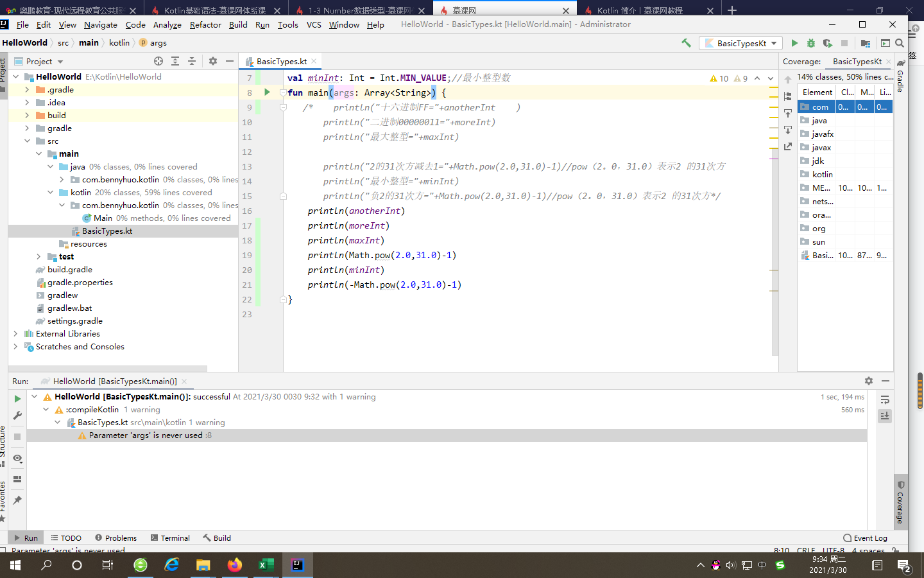
Task: Pin tab icon in Run panel
Action: point(17,500)
